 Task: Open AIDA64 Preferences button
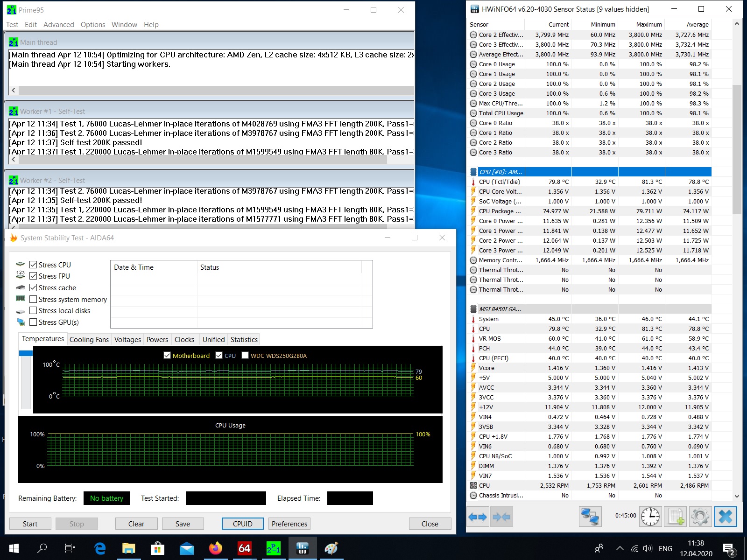[x=289, y=524]
